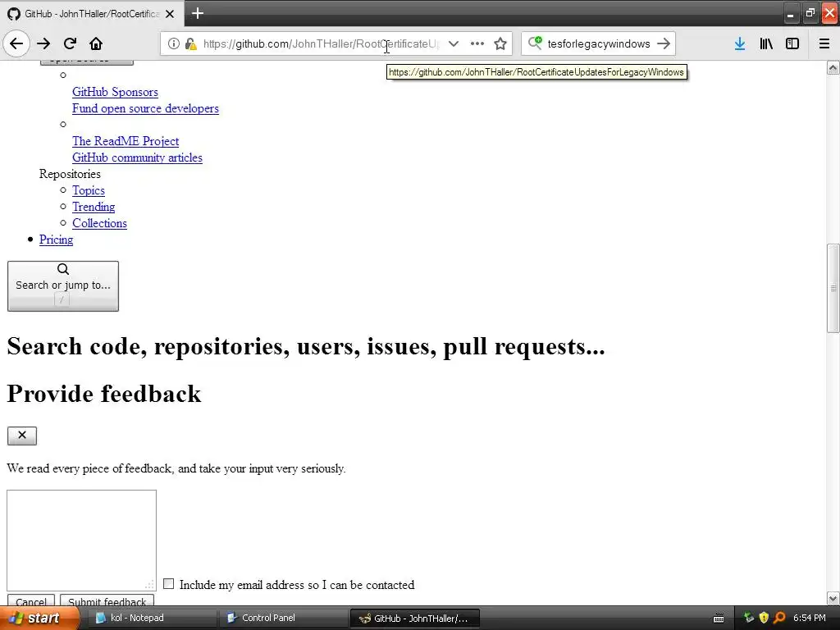Open The ReadME Project link

(x=126, y=141)
